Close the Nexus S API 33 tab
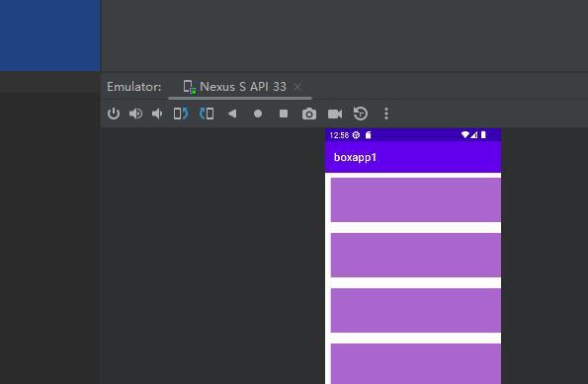Viewport: 588px width, 384px height. (x=297, y=87)
